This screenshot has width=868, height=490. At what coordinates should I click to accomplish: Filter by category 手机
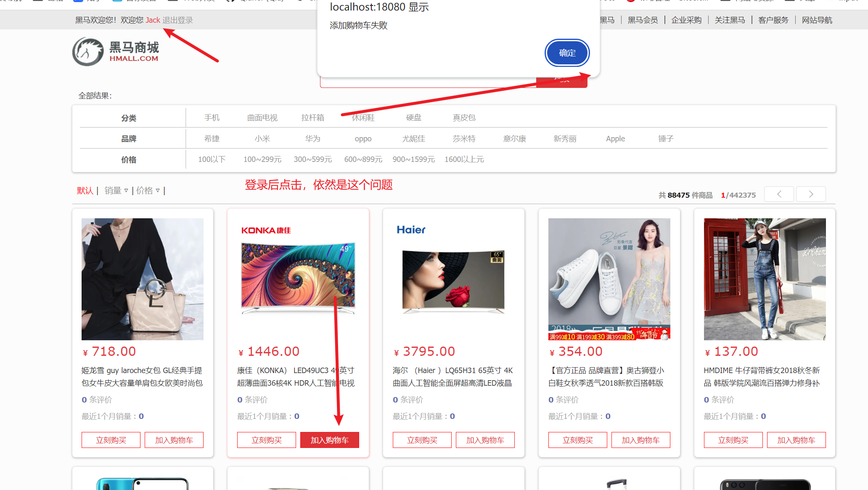click(x=212, y=118)
